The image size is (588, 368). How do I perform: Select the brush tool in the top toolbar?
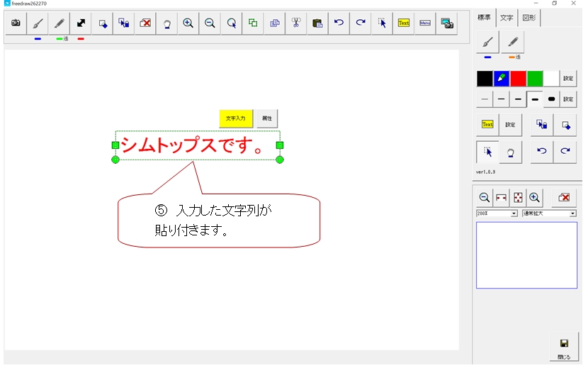(x=38, y=23)
